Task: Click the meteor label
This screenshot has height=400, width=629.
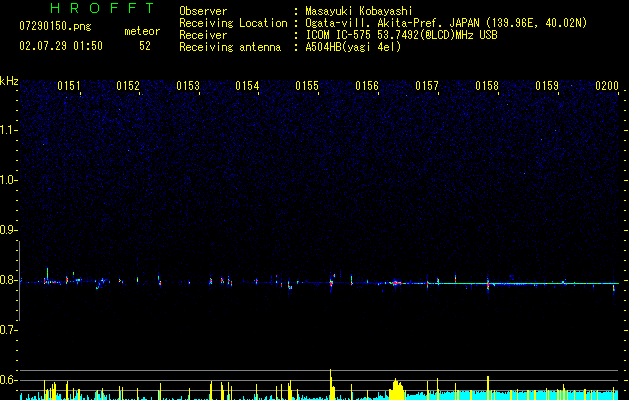Action: (x=142, y=31)
